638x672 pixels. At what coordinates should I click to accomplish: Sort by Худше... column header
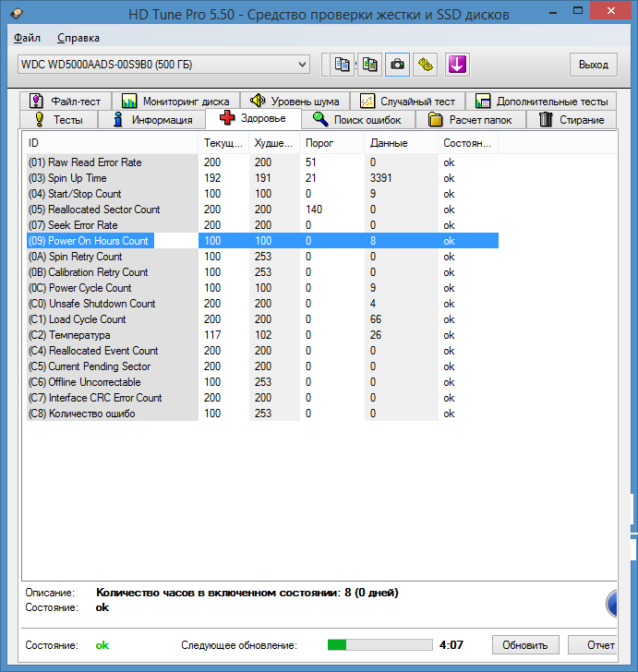click(x=274, y=143)
